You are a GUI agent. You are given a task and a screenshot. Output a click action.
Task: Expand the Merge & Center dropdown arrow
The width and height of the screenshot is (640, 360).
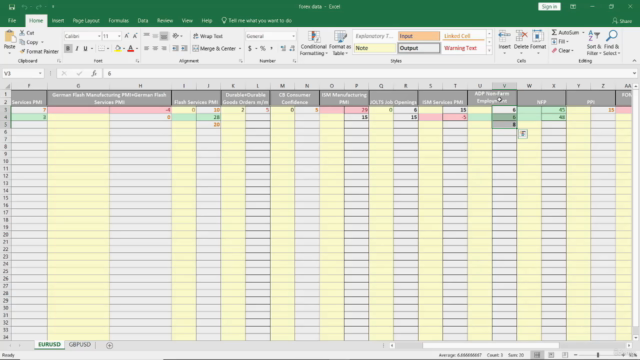[240, 49]
